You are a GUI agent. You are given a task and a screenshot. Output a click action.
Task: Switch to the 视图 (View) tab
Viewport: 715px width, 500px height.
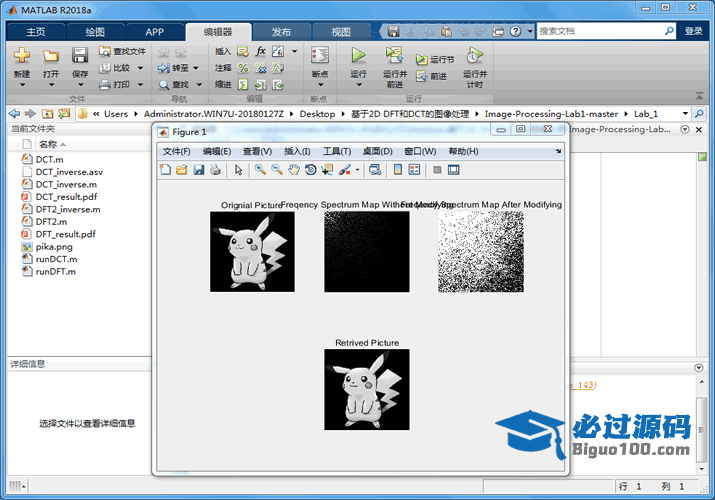341,32
